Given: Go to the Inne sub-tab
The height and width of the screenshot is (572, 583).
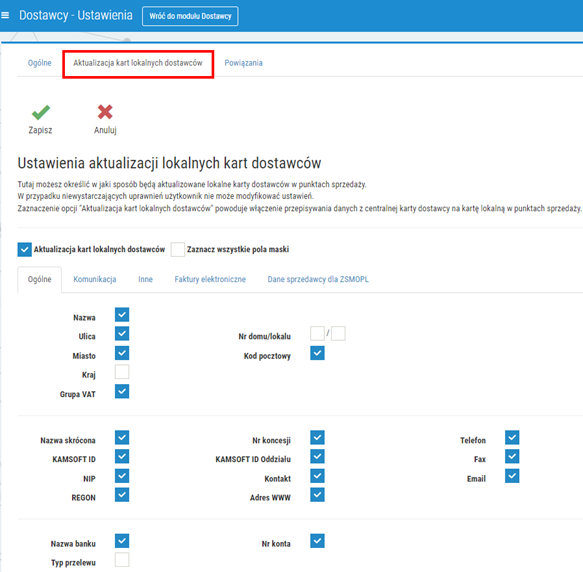Looking at the screenshot, I should tap(145, 279).
